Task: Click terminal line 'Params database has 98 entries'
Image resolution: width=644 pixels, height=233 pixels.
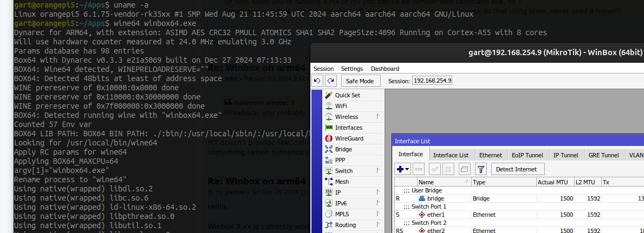Action: 79,51
